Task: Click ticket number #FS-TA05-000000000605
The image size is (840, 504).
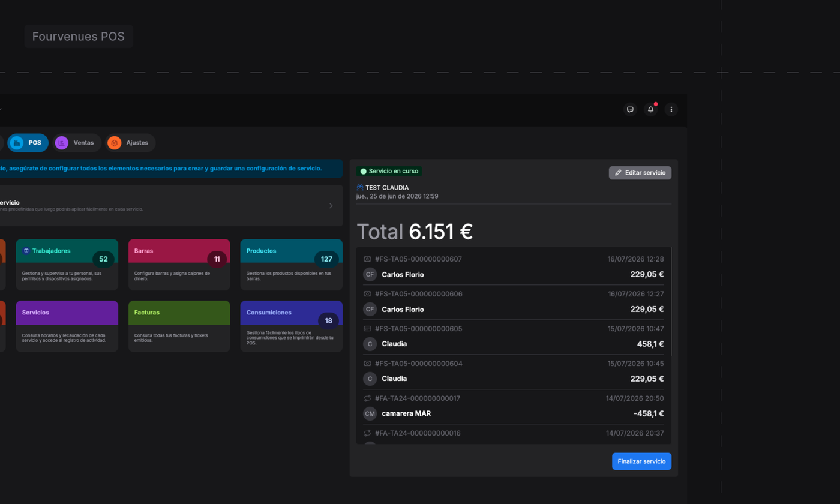Action: [418, 329]
